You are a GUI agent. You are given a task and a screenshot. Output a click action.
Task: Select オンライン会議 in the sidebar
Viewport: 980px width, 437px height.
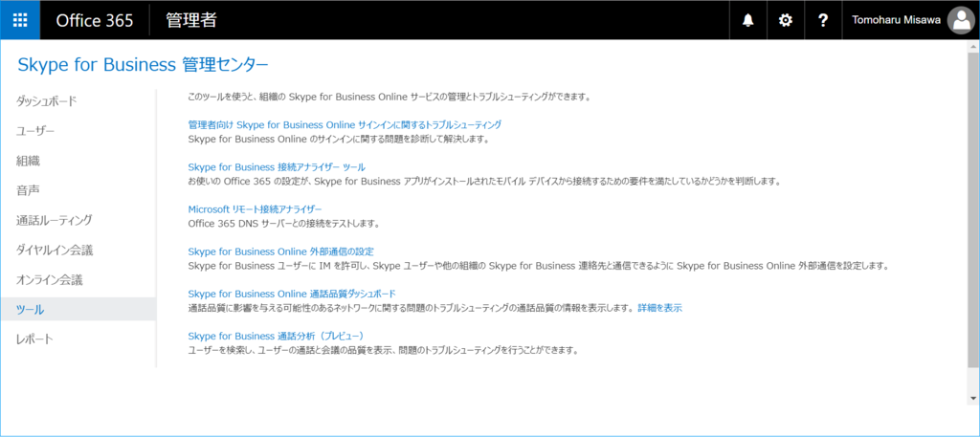pyautogui.click(x=50, y=279)
